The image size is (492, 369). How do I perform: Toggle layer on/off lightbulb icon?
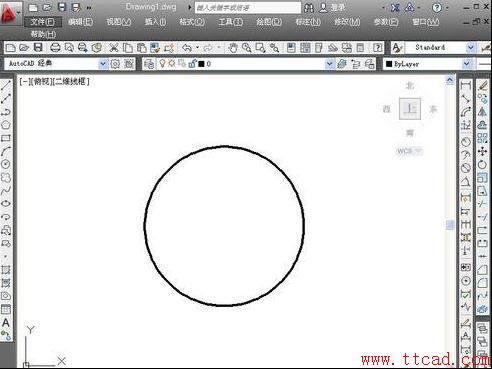(x=162, y=63)
